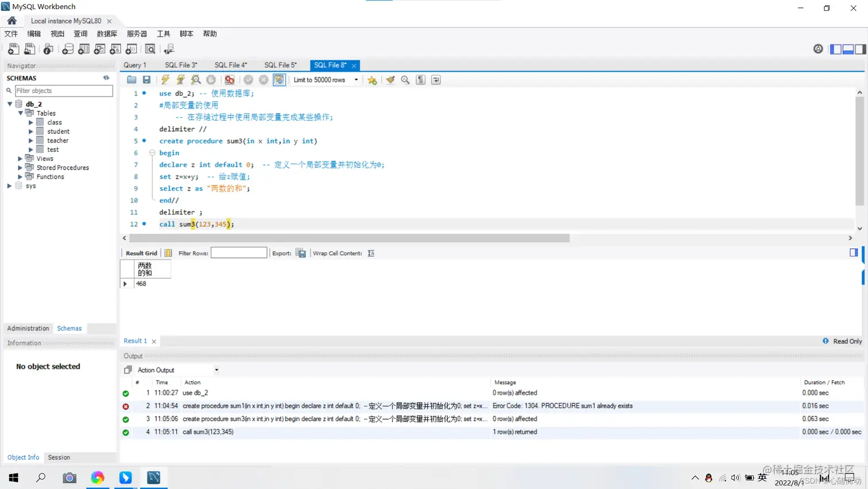The height and width of the screenshot is (489, 868).
Task: Click the Filter Rows input
Action: pos(239,253)
